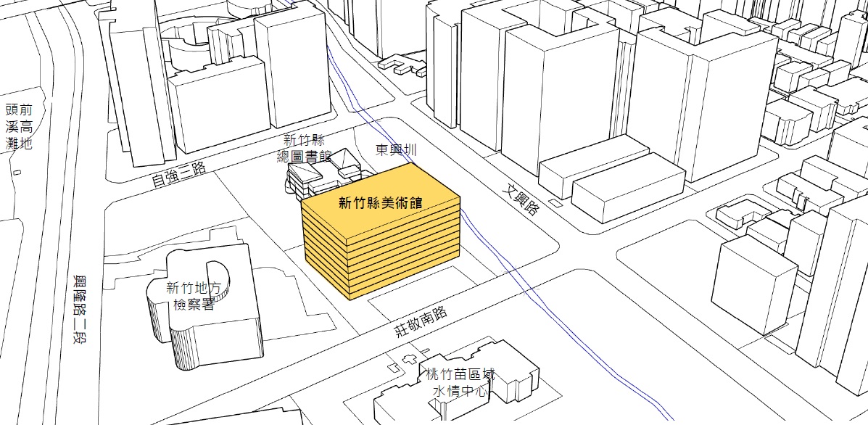Screen dimensions: 868x425
Task: Click the small rectangle marker below 文興路 label
Action: coord(555,202)
